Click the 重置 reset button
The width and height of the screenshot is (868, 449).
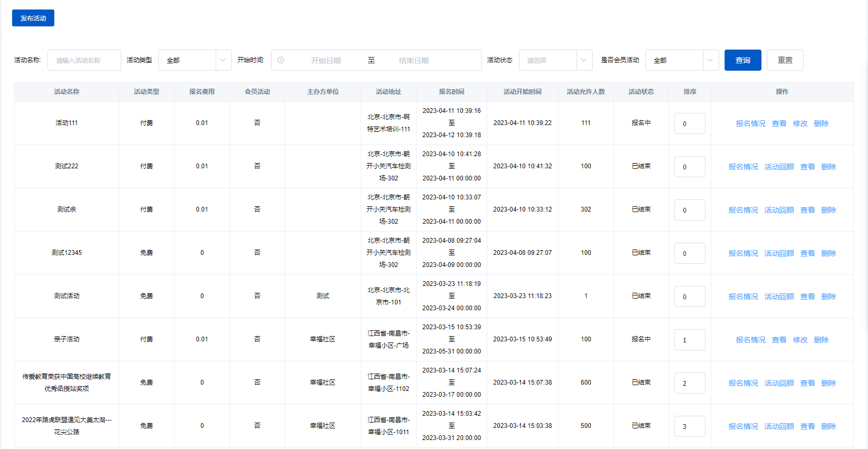click(x=785, y=60)
